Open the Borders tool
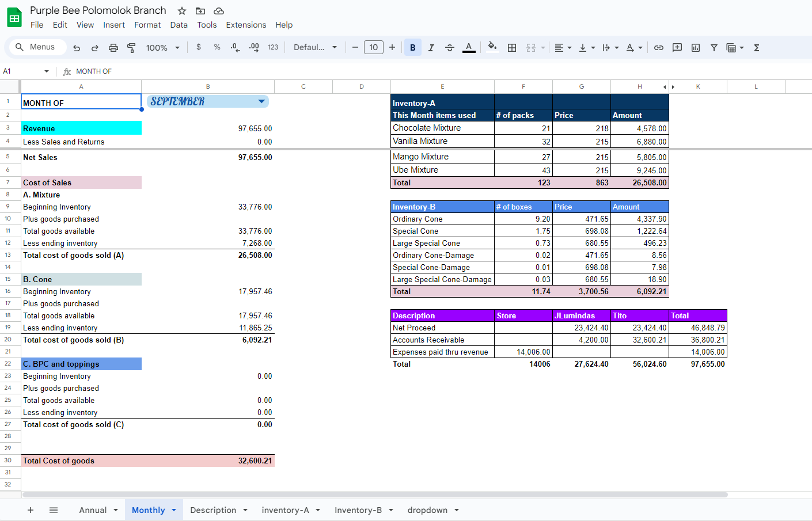This screenshot has height=521, width=812. click(511, 48)
